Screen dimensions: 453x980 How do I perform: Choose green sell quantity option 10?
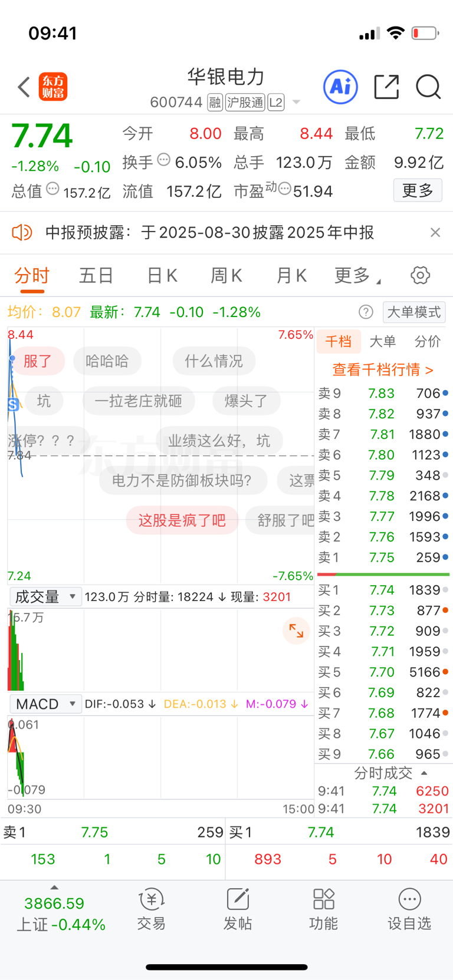(x=214, y=859)
